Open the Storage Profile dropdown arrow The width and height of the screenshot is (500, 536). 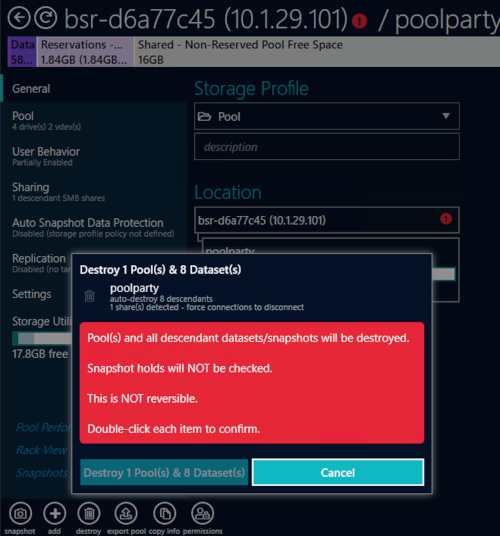click(446, 116)
